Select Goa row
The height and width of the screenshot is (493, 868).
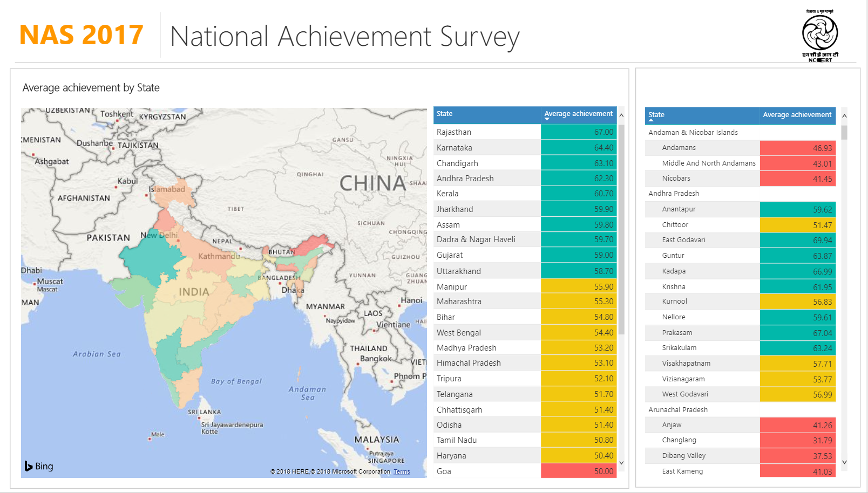(x=525, y=471)
